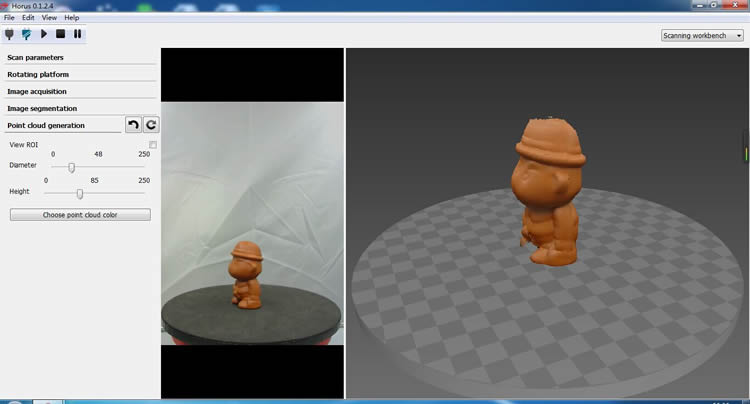Click the Horus window close button
The width and height of the screenshot is (750, 404).
click(x=735, y=5)
